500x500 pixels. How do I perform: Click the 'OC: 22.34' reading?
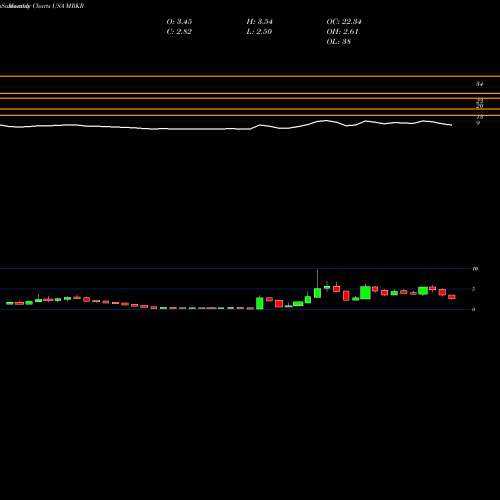344,22
